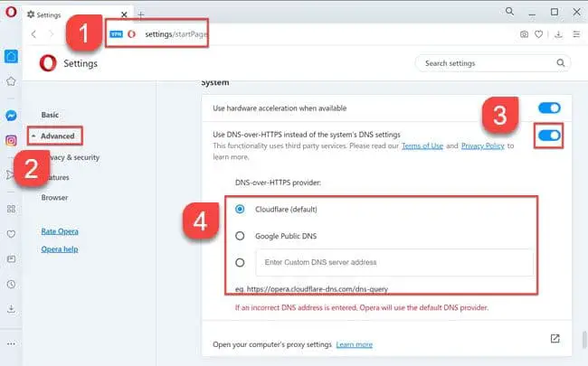Click the settings page scrollbar

[584, 339]
